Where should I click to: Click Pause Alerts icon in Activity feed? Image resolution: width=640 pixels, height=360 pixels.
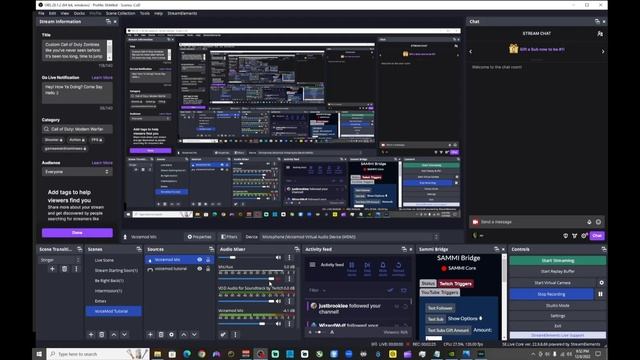click(x=351, y=267)
